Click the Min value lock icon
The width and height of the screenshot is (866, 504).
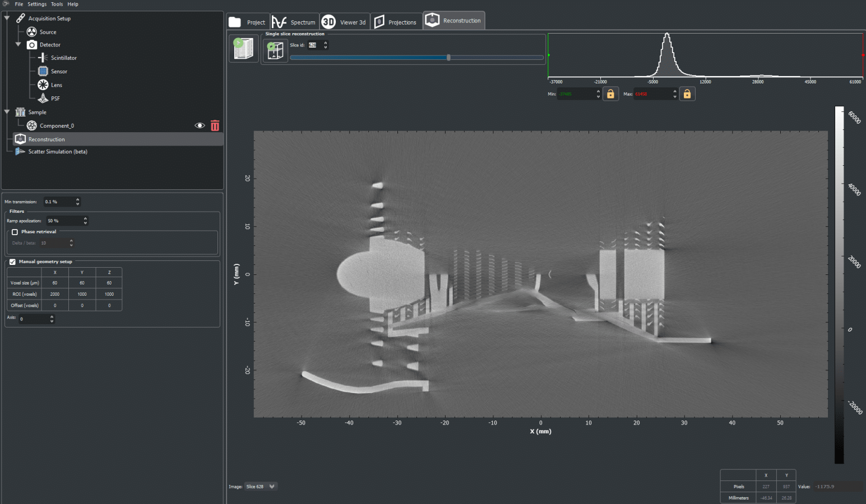[x=610, y=94]
